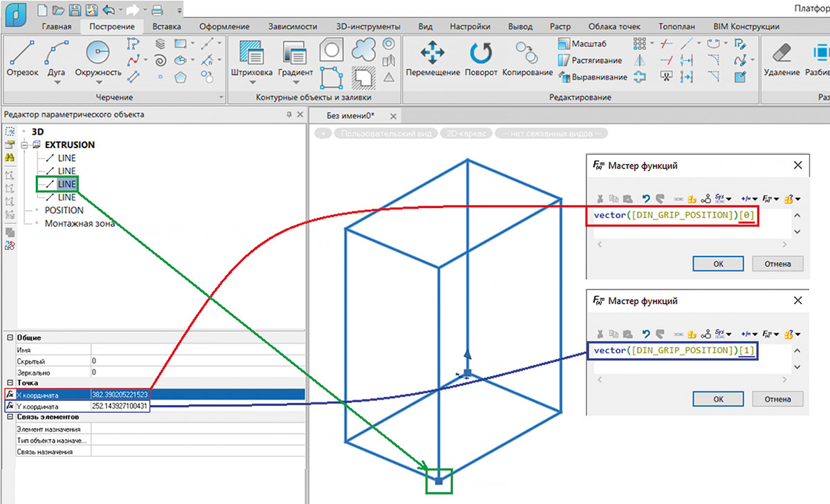Activate the Поворот rotate tool
830x504 pixels.
point(481,58)
